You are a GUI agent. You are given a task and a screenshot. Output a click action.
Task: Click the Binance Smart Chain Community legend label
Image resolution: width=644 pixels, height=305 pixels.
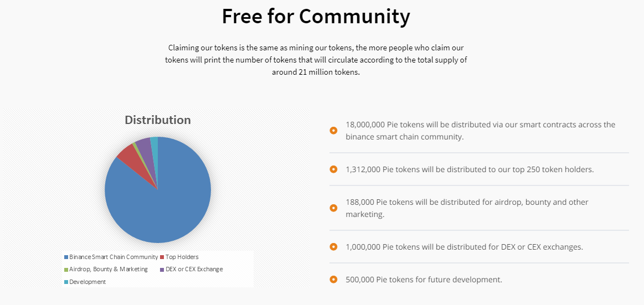tap(113, 257)
